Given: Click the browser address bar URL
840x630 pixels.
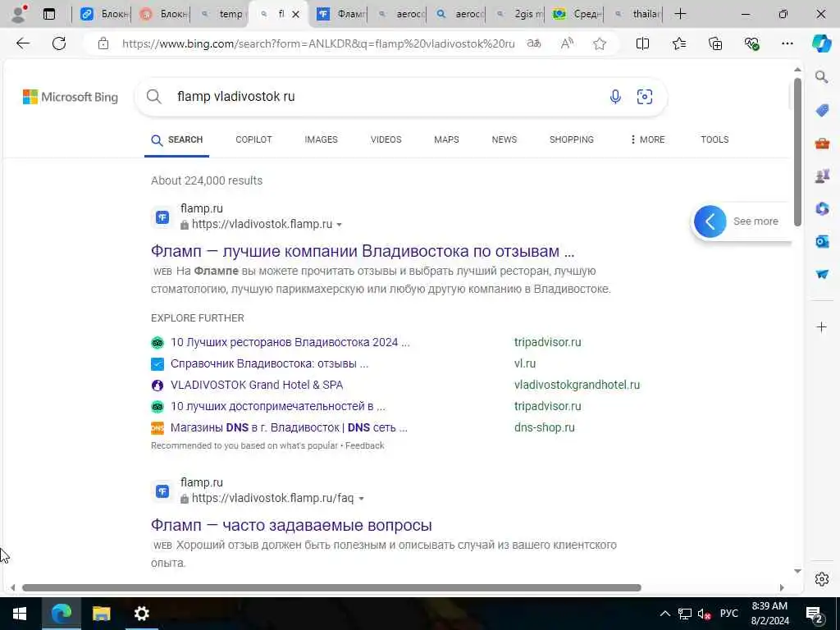Looking at the screenshot, I should 318,43.
